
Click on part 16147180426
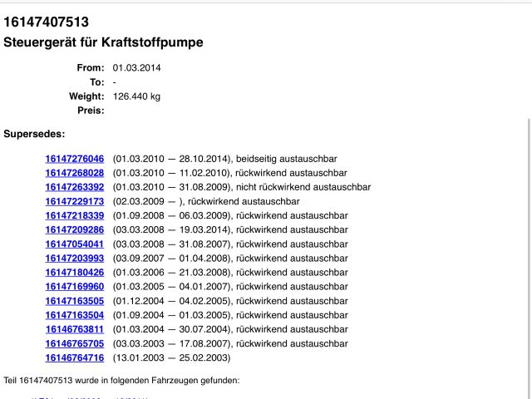[x=75, y=273]
